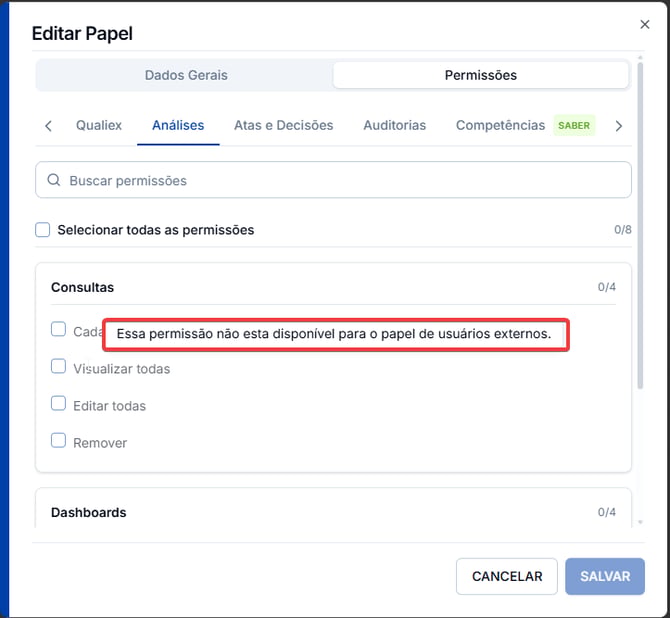The image size is (670, 618).
Task: Switch to the Dados Gerais tab
Action: coord(186,75)
